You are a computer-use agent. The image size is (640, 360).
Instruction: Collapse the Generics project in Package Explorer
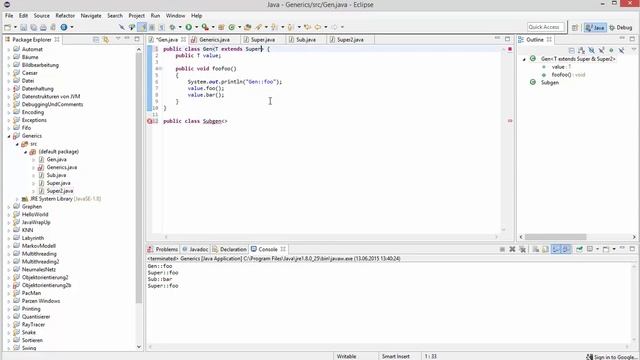9,136
